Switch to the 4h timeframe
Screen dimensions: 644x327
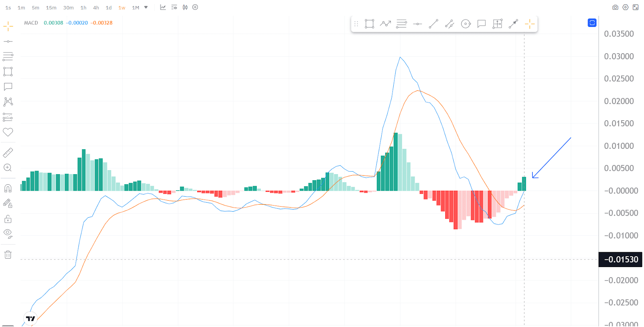(x=96, y=8)
